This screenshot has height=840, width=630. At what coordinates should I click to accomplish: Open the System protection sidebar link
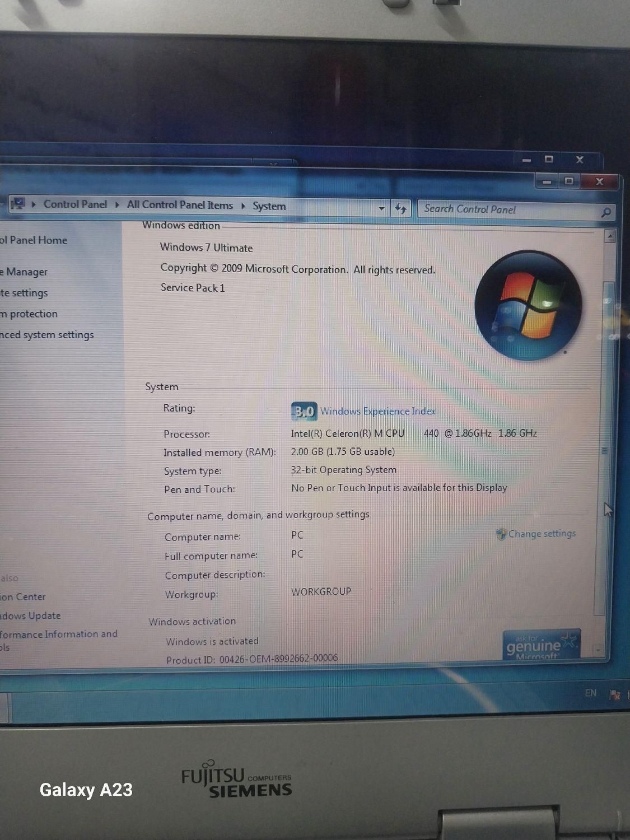pos(29,314)
